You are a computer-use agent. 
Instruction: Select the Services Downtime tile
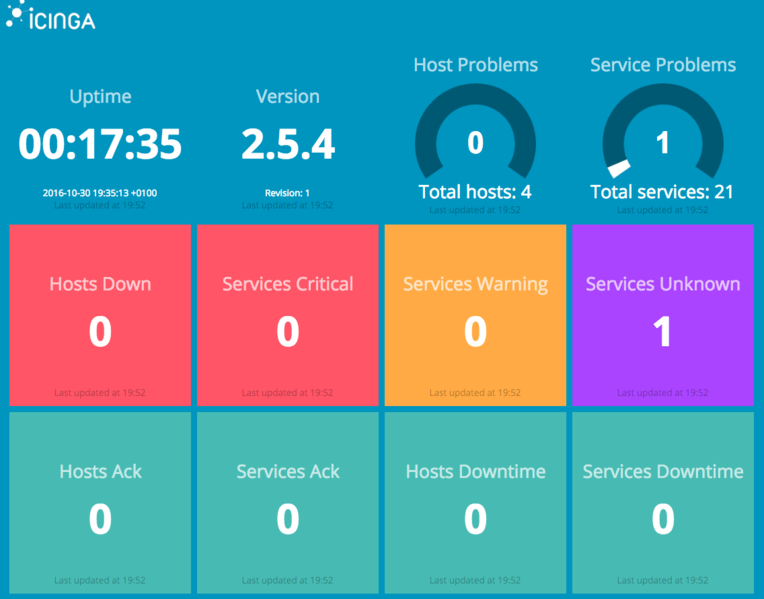662,503
